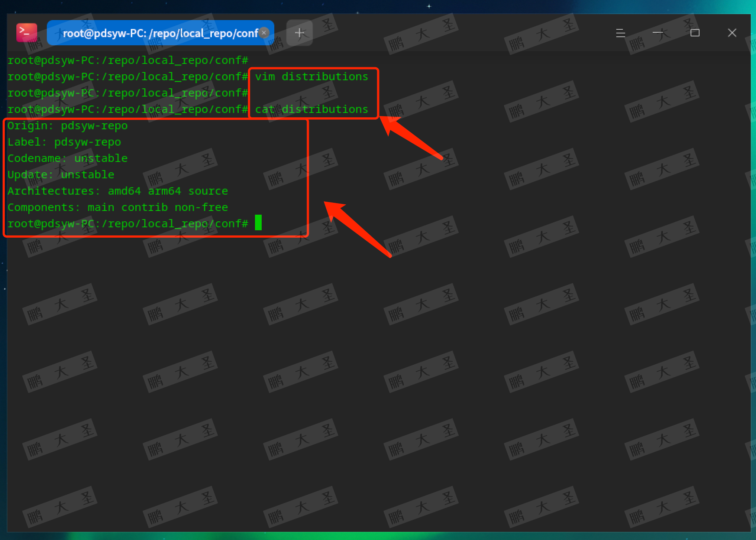Click the 'vim distributions' command text
This screenshot has width=756, height=540.
[x=311, y=77]
